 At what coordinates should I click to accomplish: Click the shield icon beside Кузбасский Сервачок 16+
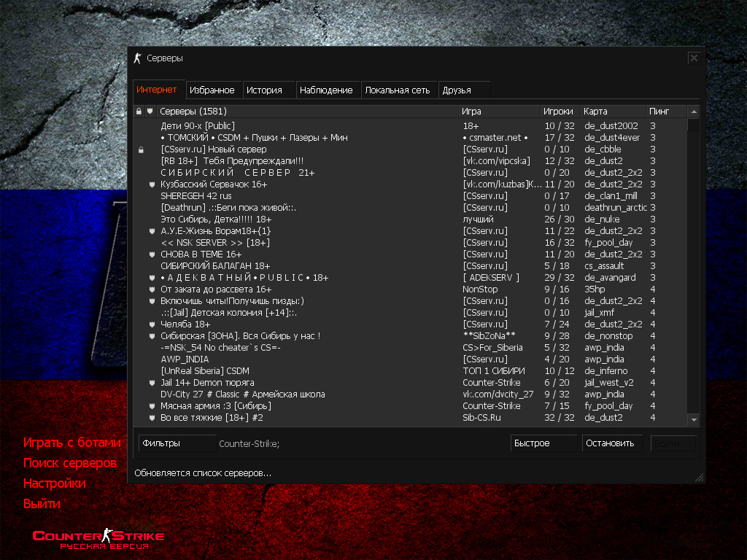click(x=152, y=184)
